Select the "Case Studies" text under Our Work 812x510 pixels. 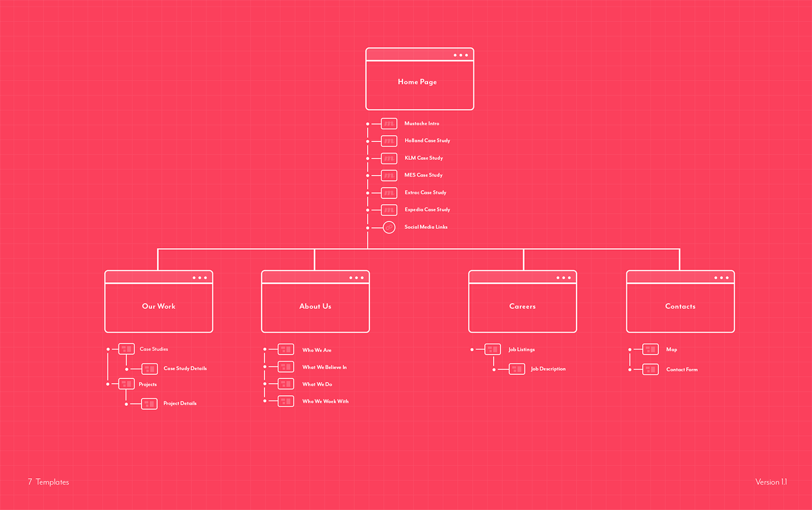click(x=154, y=349)
